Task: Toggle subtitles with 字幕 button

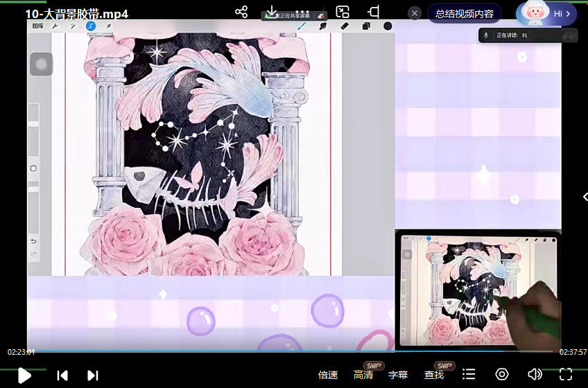Action: click(398, 375)
